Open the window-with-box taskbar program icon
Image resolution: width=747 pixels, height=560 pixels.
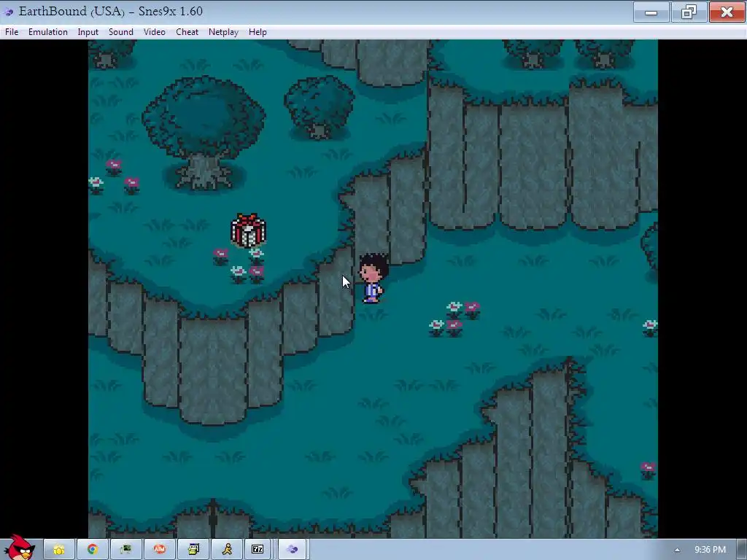(193, 550)
